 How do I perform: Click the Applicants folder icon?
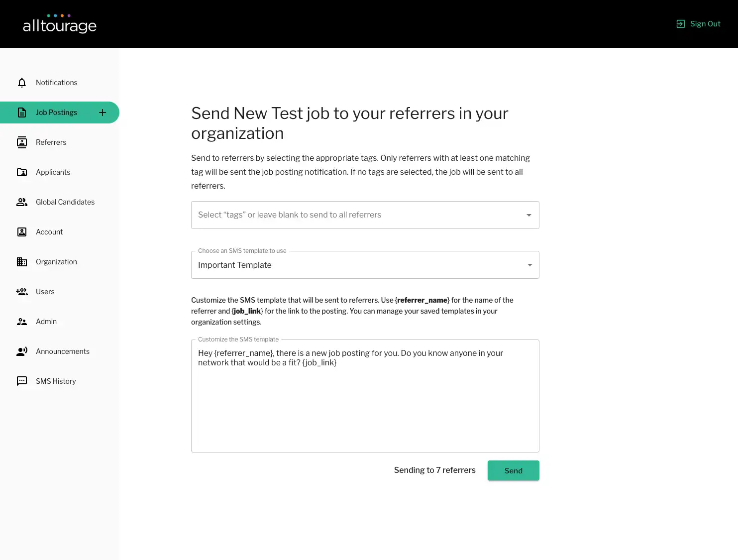[x=22, y=172]
